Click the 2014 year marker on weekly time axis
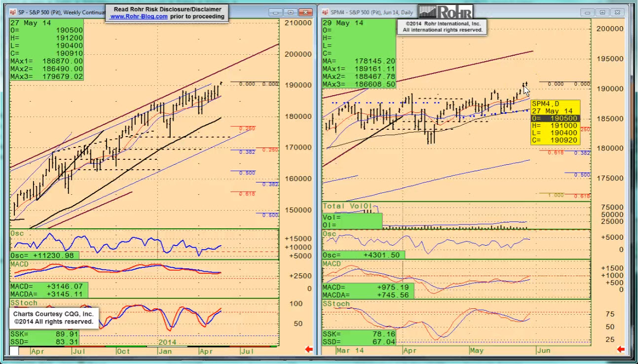 tap(168, 341)
